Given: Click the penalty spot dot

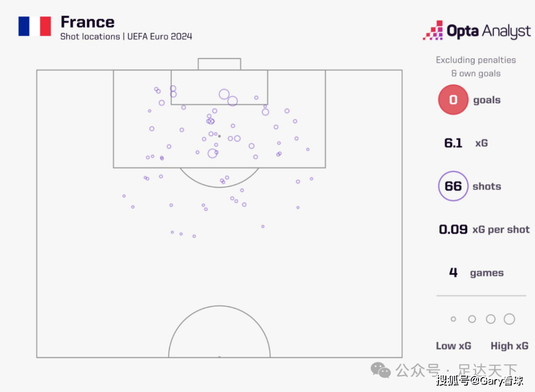Looking at the screenshot, I should (x=219, y=136).
